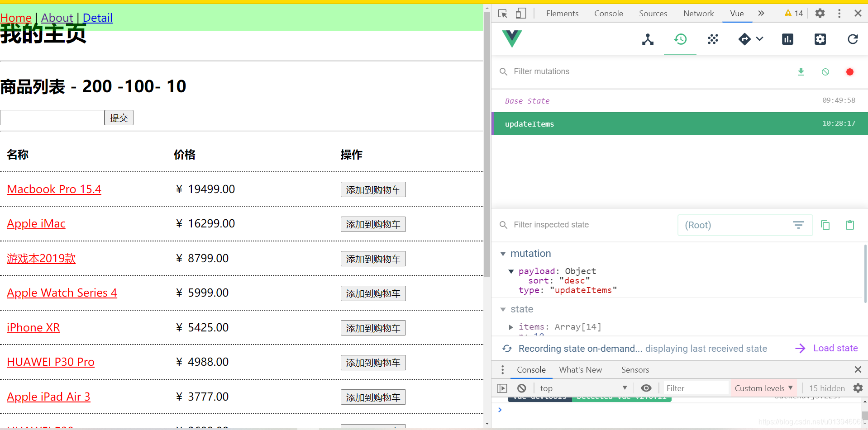Open DevTools three-dot customize menu

coord(839,14)
